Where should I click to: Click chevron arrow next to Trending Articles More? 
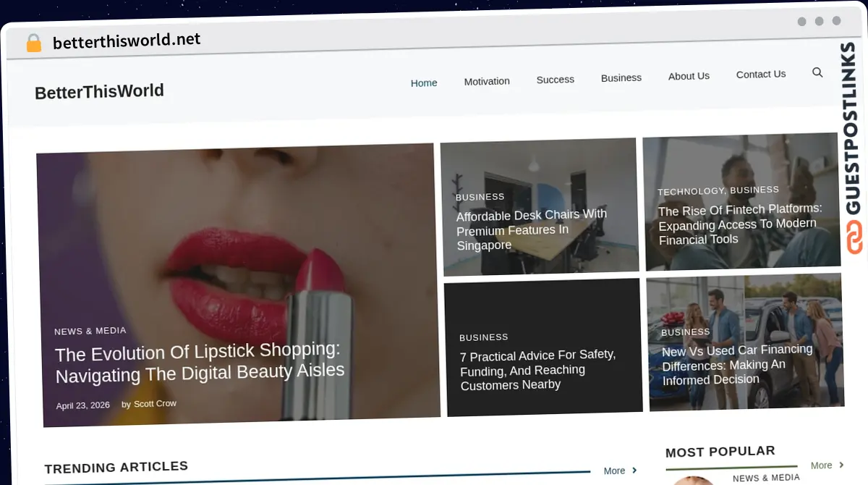[634, 471]
